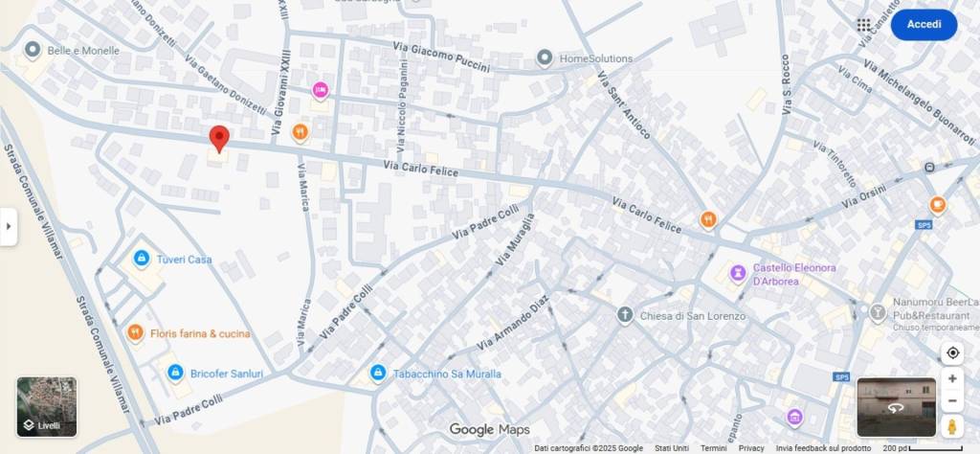980x454 pixels.
Task: Toggle Street View coverage with the Pegman icon
Action: [952, 426]
